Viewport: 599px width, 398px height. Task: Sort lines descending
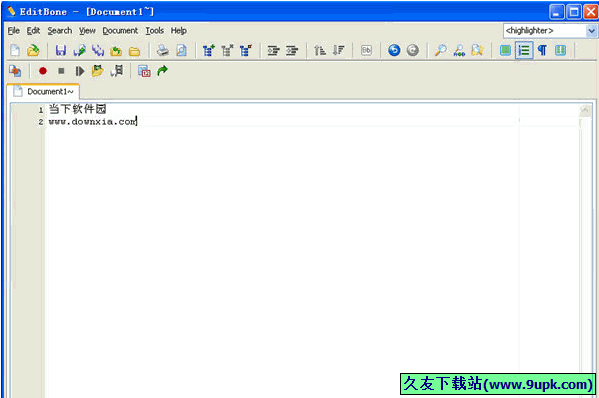point(338,50)
